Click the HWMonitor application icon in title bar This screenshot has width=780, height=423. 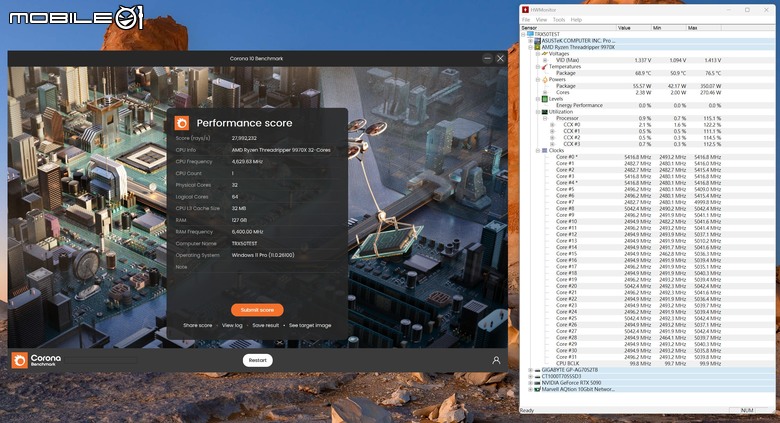tap(525, 9)
